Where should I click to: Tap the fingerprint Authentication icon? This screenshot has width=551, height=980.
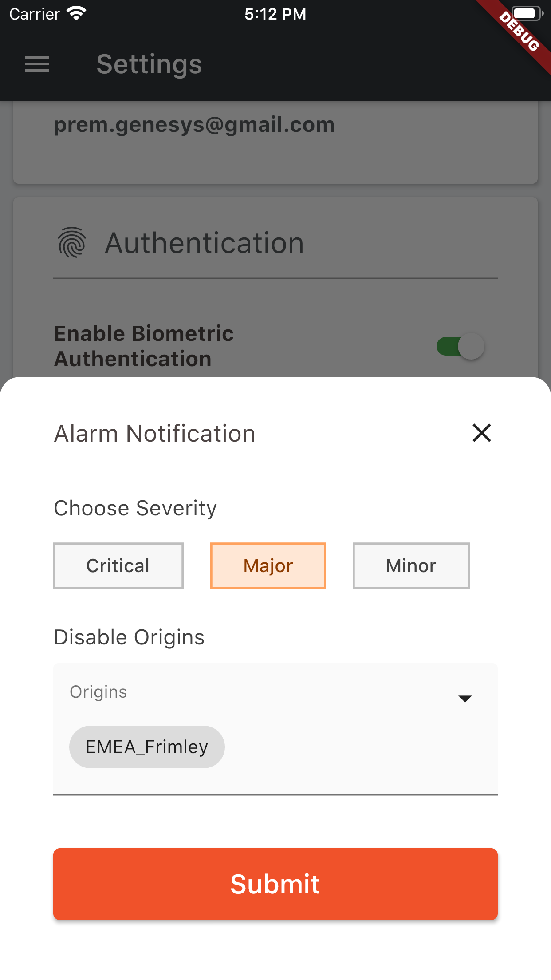(x=71, y=243)
